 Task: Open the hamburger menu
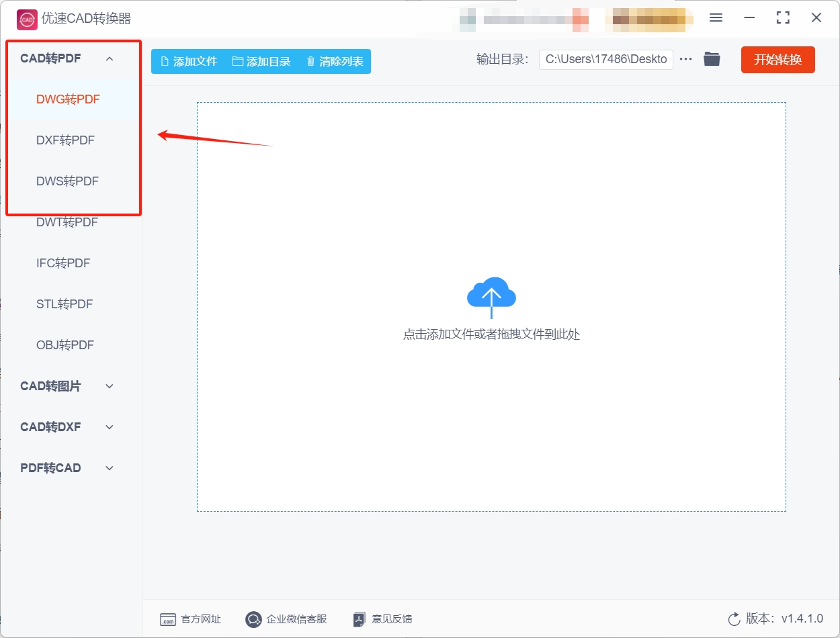[x=716, y=19]
